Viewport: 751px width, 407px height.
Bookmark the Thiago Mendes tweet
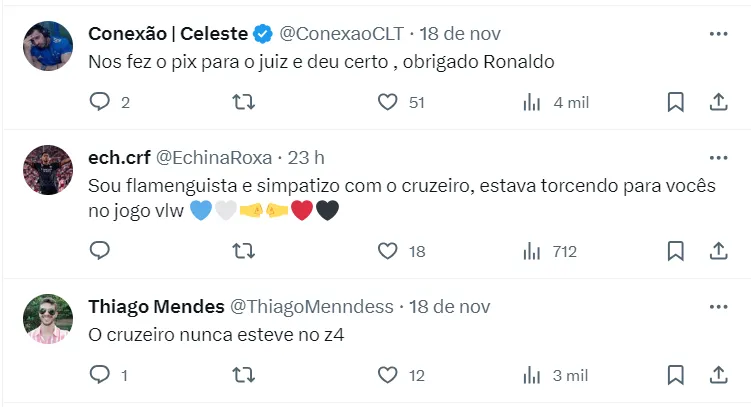tap(675, 375)
